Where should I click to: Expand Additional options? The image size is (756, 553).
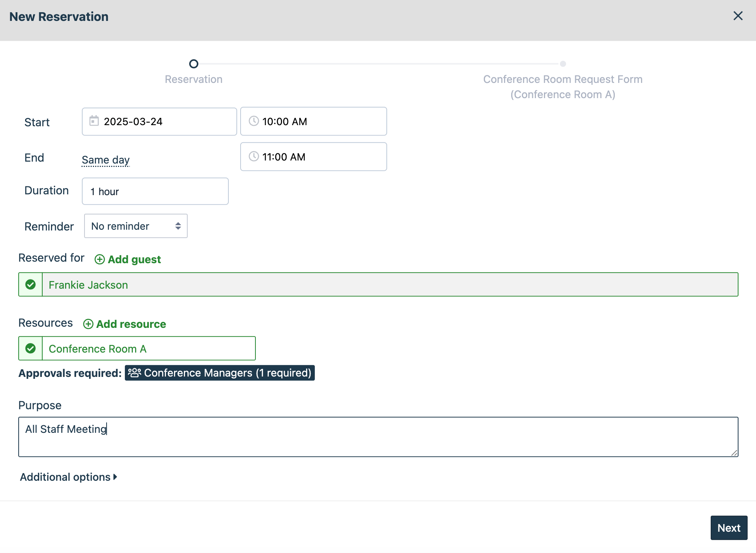(x=69, y=477)
